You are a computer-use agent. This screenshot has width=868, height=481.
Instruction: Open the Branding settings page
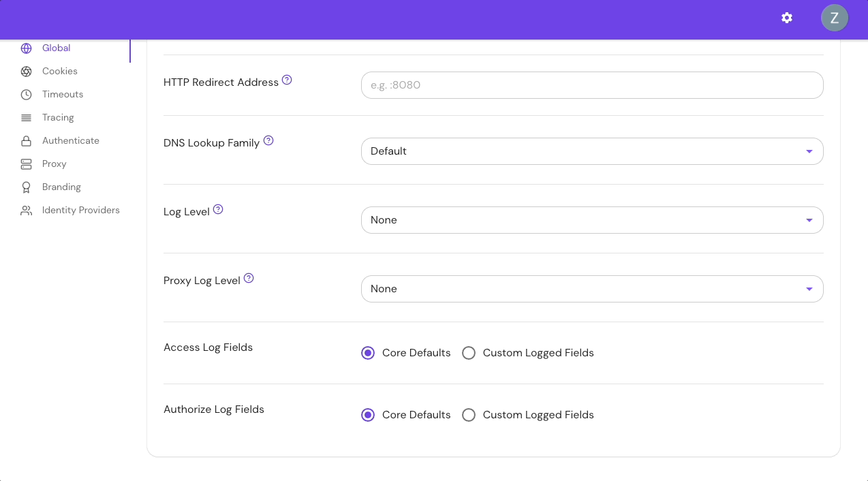[x=61, y=187]
